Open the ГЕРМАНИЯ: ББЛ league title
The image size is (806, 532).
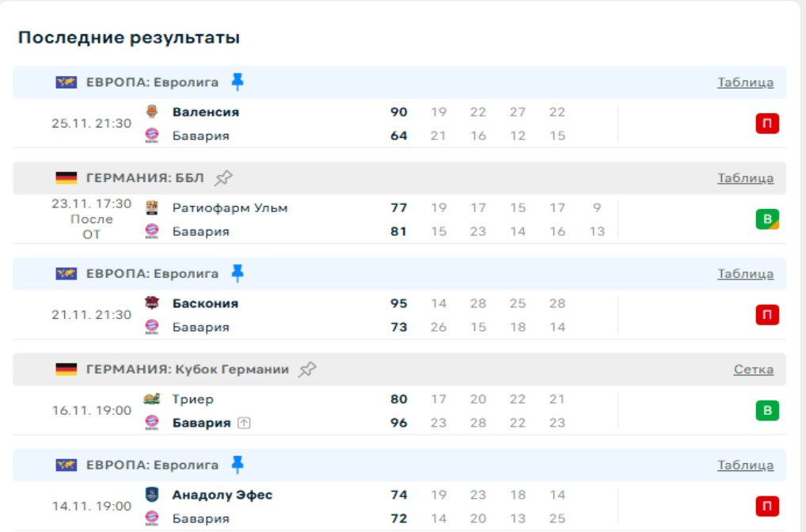(x=144, y=178)
